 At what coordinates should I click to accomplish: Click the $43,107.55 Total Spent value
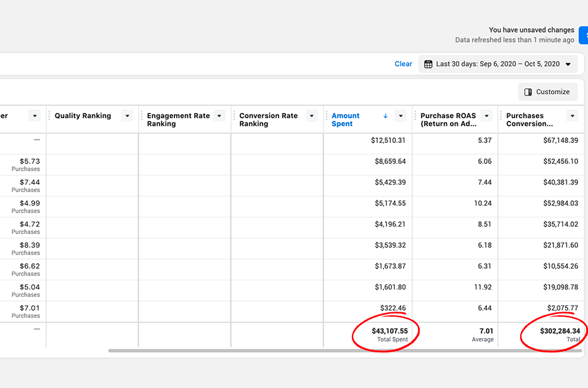coord(390,331)
